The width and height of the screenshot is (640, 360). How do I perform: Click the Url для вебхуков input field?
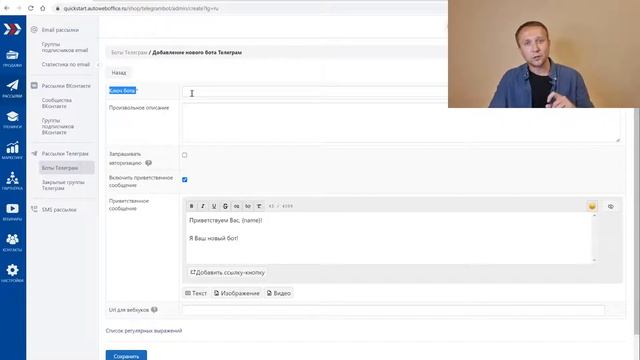click(x=393, y=310)
